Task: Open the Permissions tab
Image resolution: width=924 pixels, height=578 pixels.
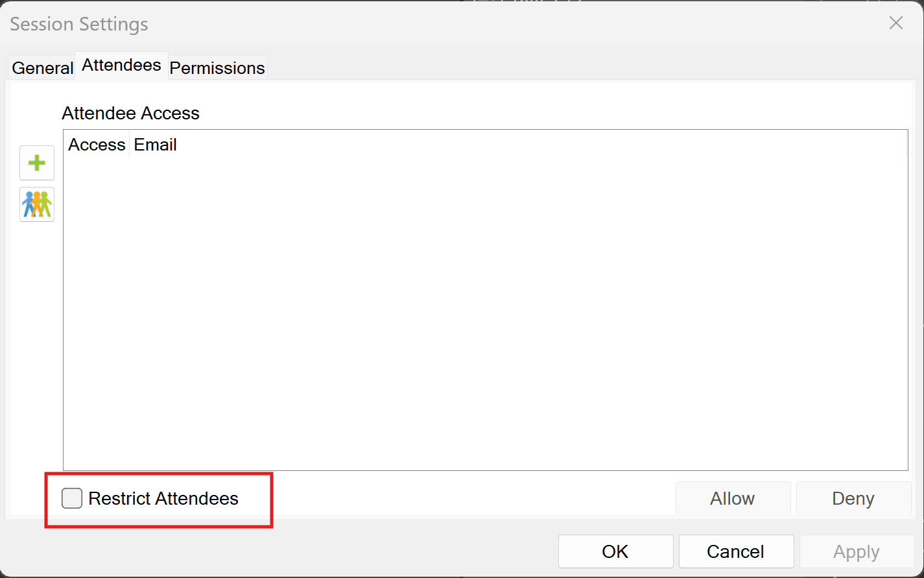Action: [217, 67]
